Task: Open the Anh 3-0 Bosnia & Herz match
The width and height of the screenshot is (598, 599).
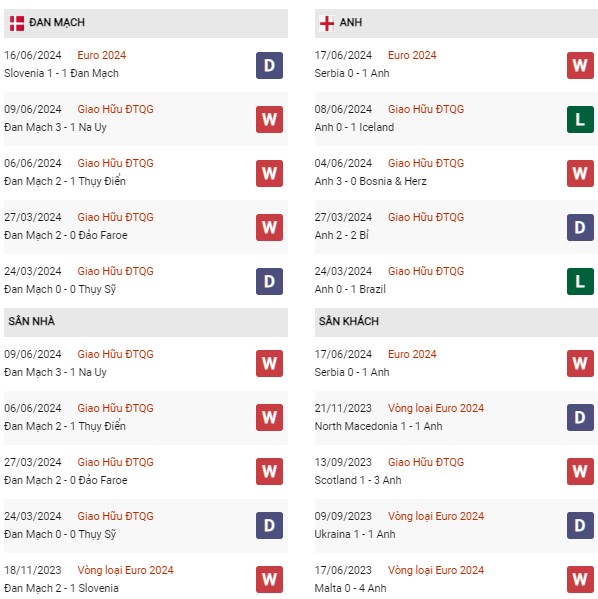Action: tap(456, 173)
